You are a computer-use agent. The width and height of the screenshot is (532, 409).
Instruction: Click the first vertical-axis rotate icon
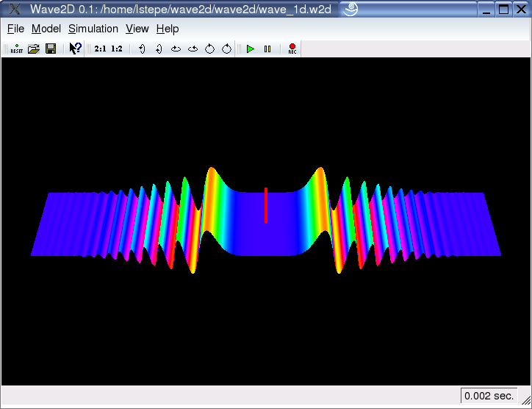142,49
